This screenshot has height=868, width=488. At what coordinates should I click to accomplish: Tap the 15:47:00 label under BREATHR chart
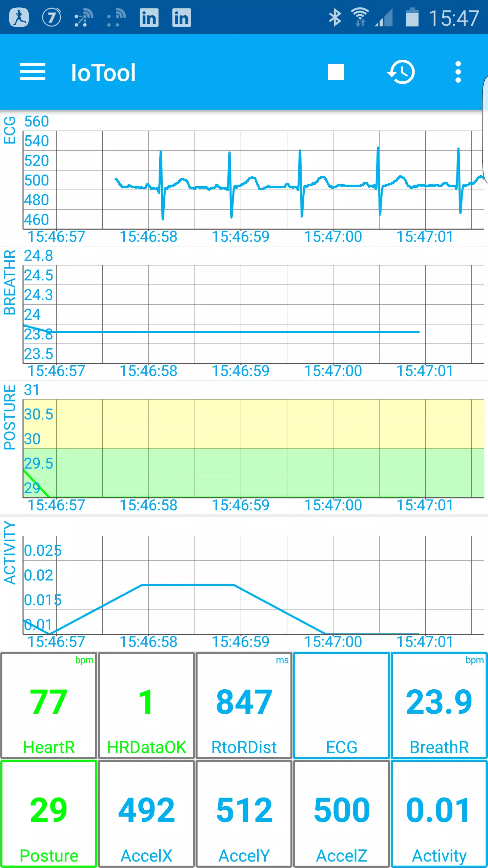click(333, 371)
